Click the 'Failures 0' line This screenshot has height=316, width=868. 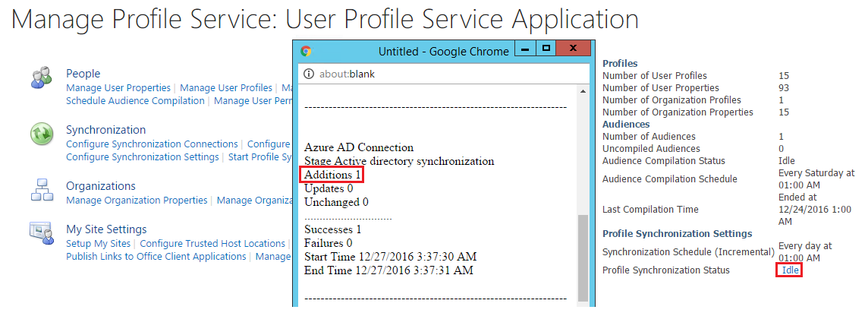point(329,243)
